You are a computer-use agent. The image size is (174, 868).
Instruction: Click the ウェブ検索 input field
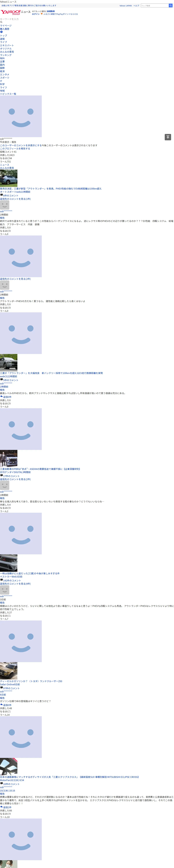(x=154, y=5)
